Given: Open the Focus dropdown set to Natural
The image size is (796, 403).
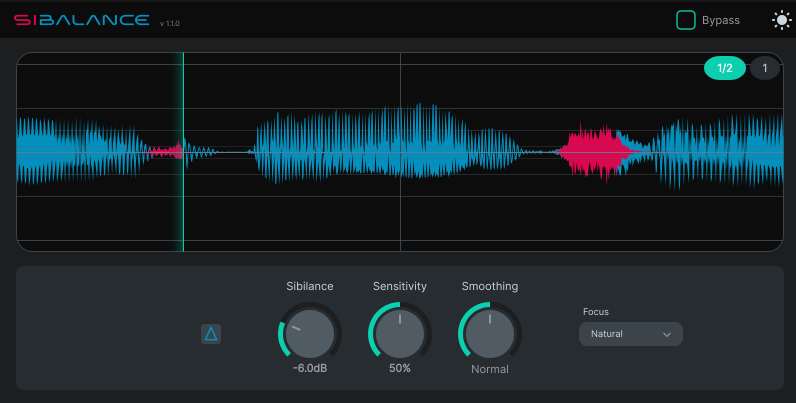Looking at the screenshot, I should click(631, 334).
